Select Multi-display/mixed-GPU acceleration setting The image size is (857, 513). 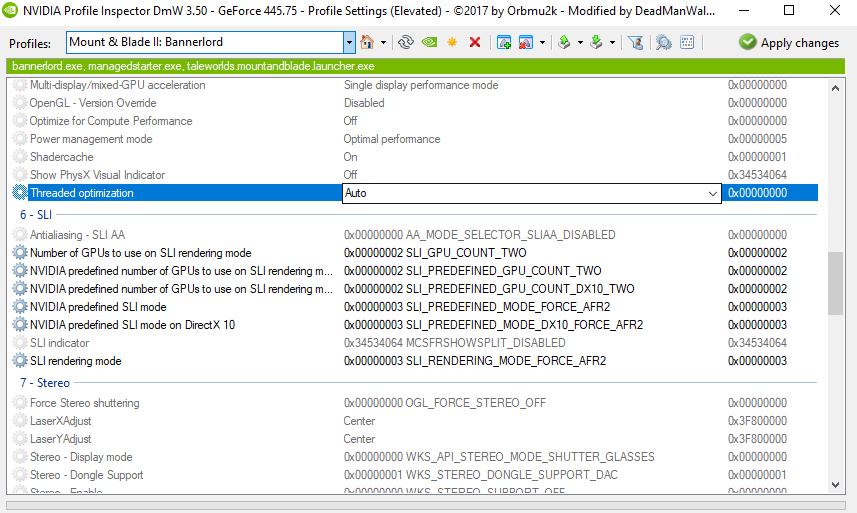click(x=118, y=85)
